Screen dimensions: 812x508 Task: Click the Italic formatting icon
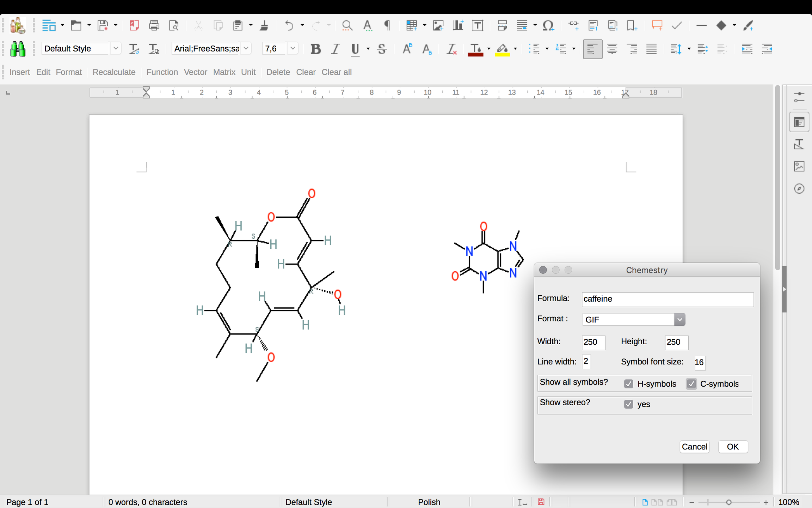point(335,49)
